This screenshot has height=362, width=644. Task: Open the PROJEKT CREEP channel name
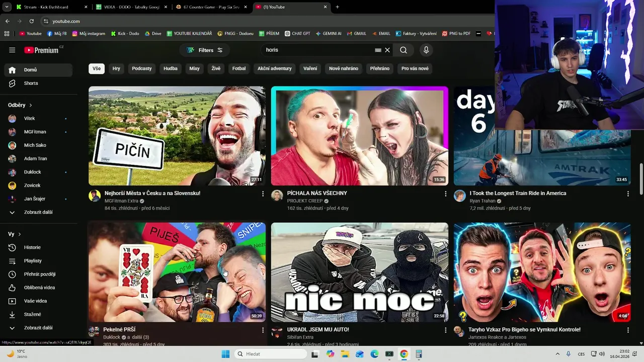click(305, 201)
